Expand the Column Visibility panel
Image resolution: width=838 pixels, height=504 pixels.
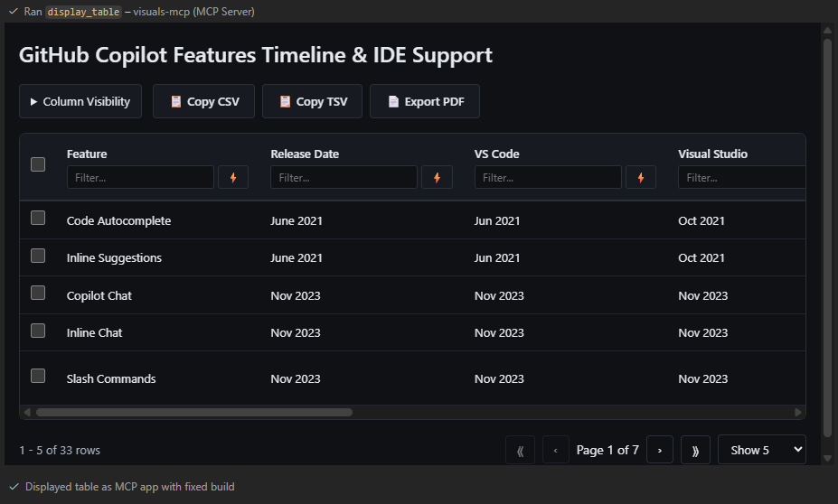pos(80,101)
